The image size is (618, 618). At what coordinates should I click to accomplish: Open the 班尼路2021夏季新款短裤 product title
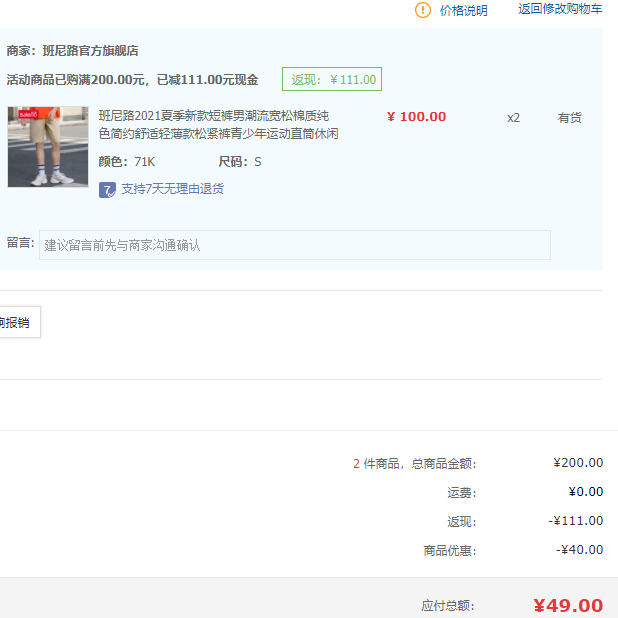pyautogui.click(x=218, y=125)
